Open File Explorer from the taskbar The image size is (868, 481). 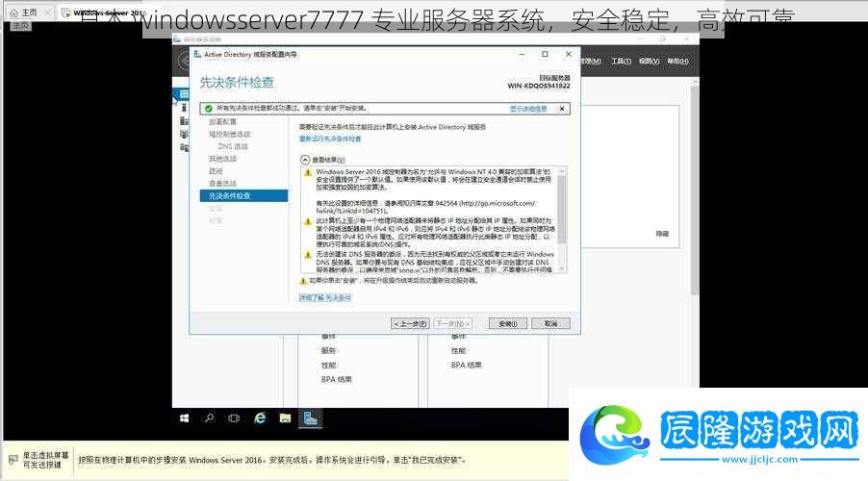pyautogui.click(x=285, y=418)
